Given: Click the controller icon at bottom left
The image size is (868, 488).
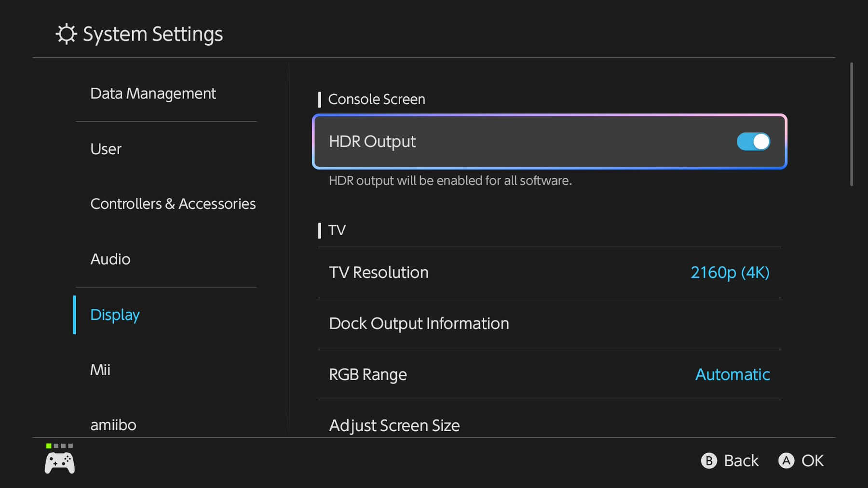Looking at the screenshot, I should (60, 463).
